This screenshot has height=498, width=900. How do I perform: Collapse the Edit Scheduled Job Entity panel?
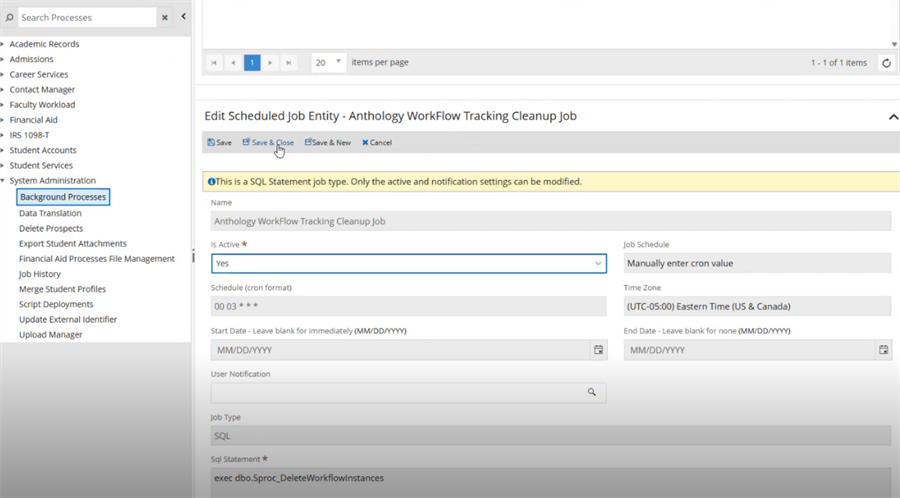tap(892, 117)
